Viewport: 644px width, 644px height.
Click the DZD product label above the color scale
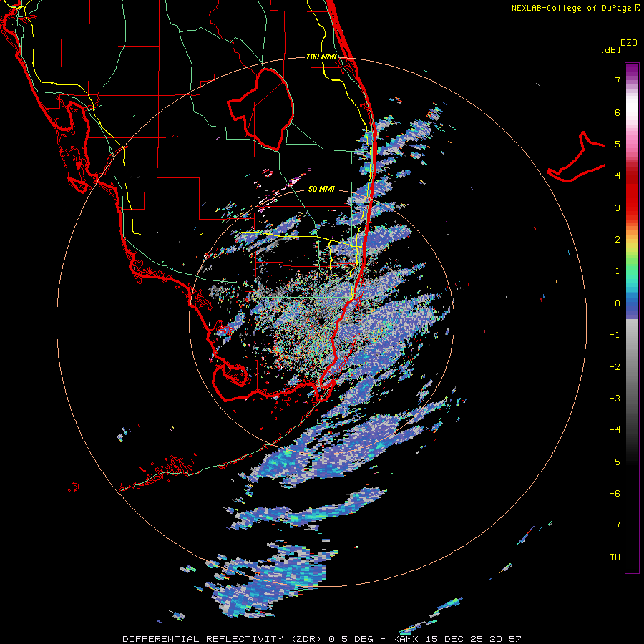click(629, 43)
